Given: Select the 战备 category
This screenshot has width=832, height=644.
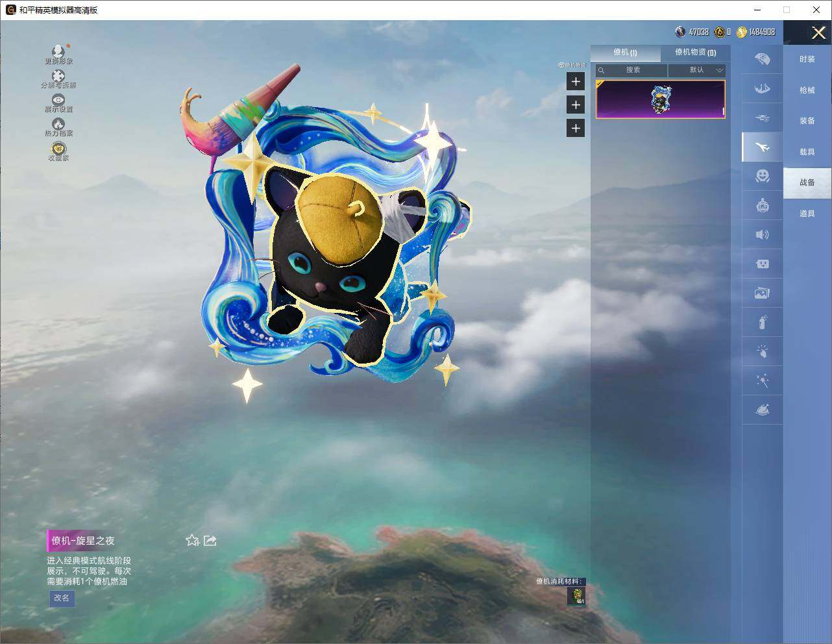Looking at the screenshot, I should tap(807, 182).
